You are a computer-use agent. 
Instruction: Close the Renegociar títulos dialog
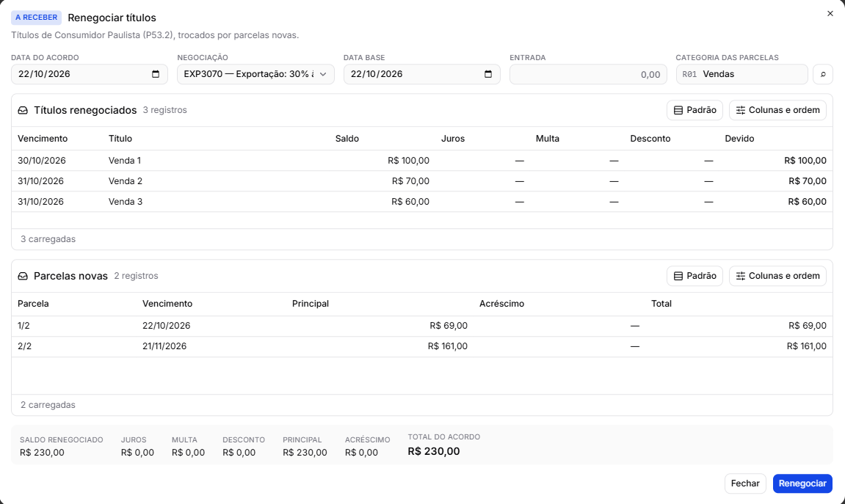pyautogui.click(x=830, y=13)
